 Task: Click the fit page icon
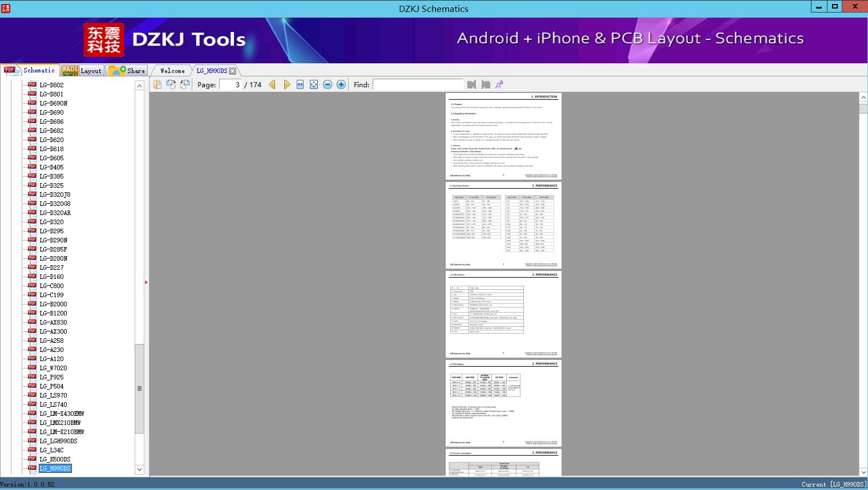[x=314, y=84]
